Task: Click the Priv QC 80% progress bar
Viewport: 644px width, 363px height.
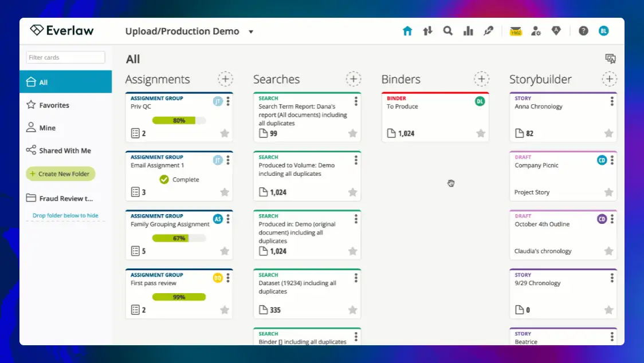Action: click(179, 120)
